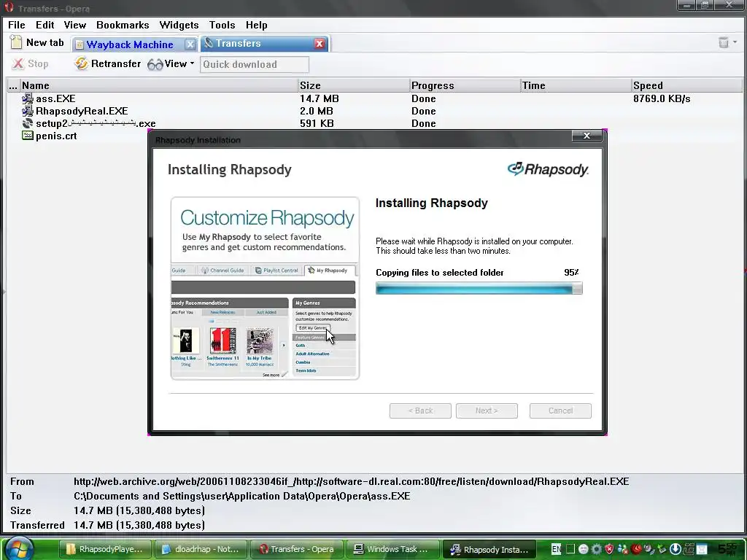Image resolution: width=747 pixels, height=560 pixels.
Task: Click the Quick download input field
Action: (255, 64)
